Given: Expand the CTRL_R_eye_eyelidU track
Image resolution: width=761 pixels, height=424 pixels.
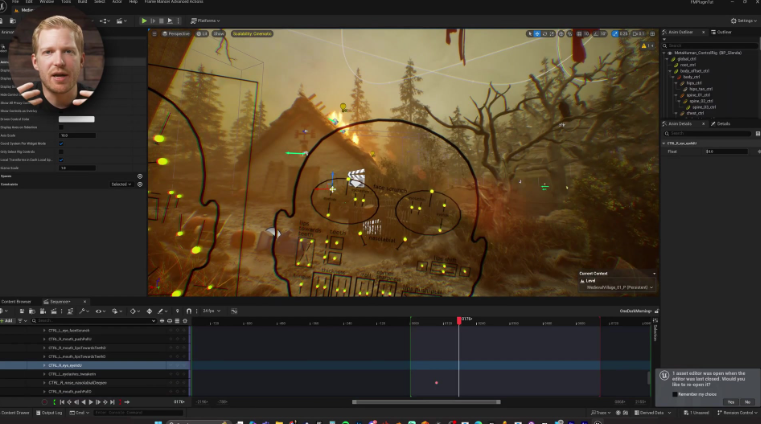Looking at the screenshot, I should [44, 365].
